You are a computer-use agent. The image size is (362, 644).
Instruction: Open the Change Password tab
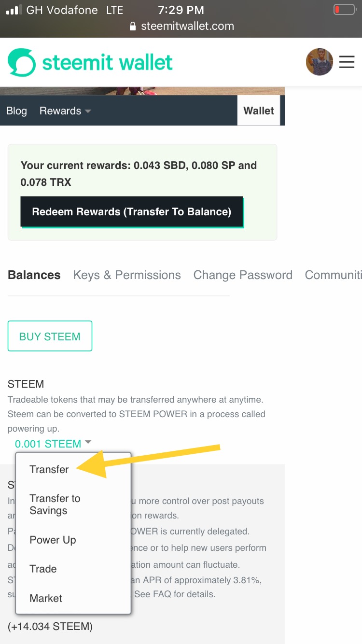(x=243, y=275)
